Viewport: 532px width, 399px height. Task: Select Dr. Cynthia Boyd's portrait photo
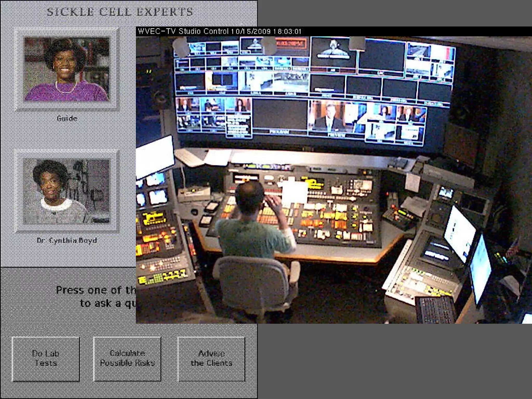pyautogui.click(x=67, y=191)
